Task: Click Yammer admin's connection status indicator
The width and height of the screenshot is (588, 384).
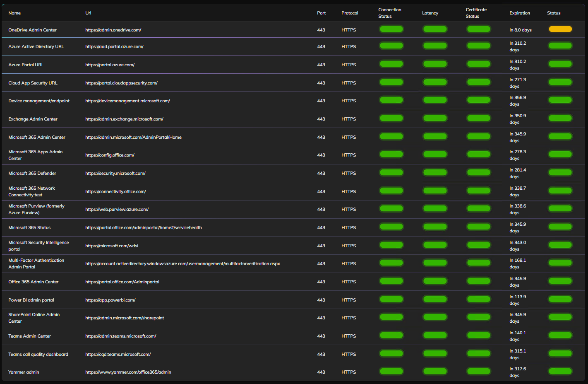Action: pos(391,371)
